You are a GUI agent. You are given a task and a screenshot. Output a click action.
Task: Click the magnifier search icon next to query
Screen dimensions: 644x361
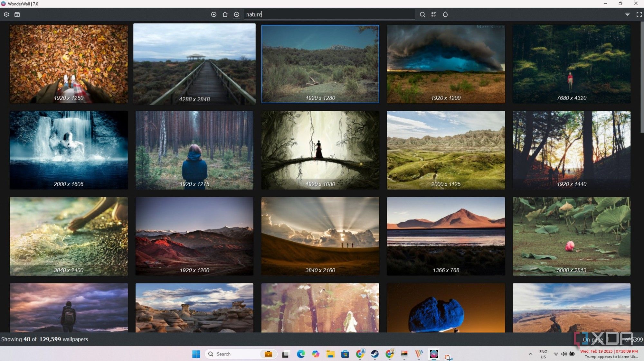click(x=422, y=14)
